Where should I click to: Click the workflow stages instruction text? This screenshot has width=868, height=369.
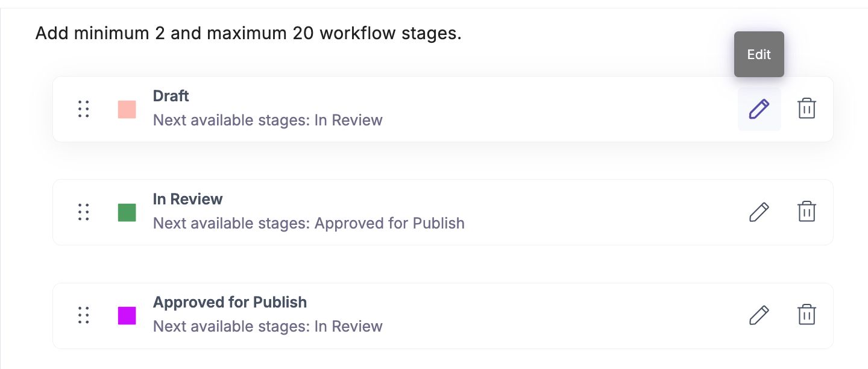point(247,33)
